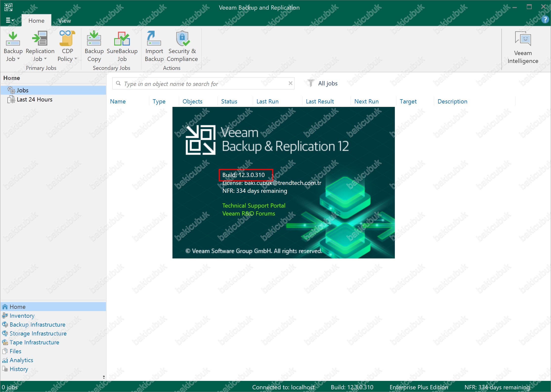Click the blue help question mark icon
The width and height of the screenshot is (551, 392).
[x=545, y=20]
